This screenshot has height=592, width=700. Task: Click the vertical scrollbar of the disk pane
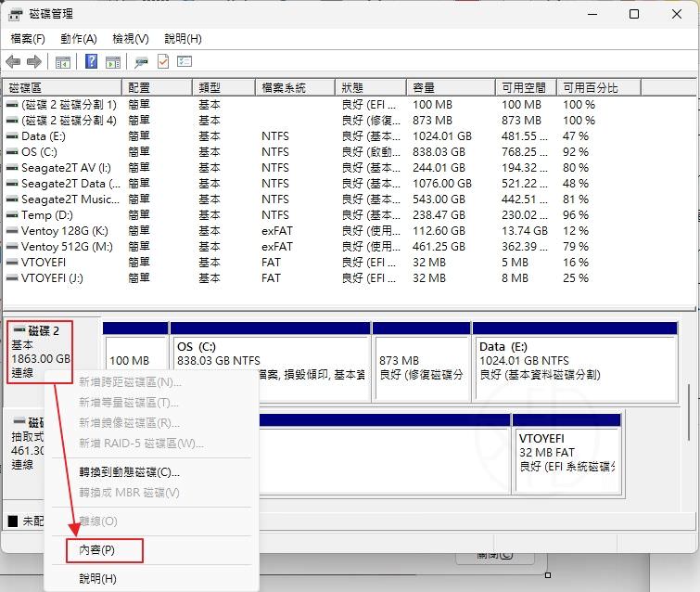(689, 411)
